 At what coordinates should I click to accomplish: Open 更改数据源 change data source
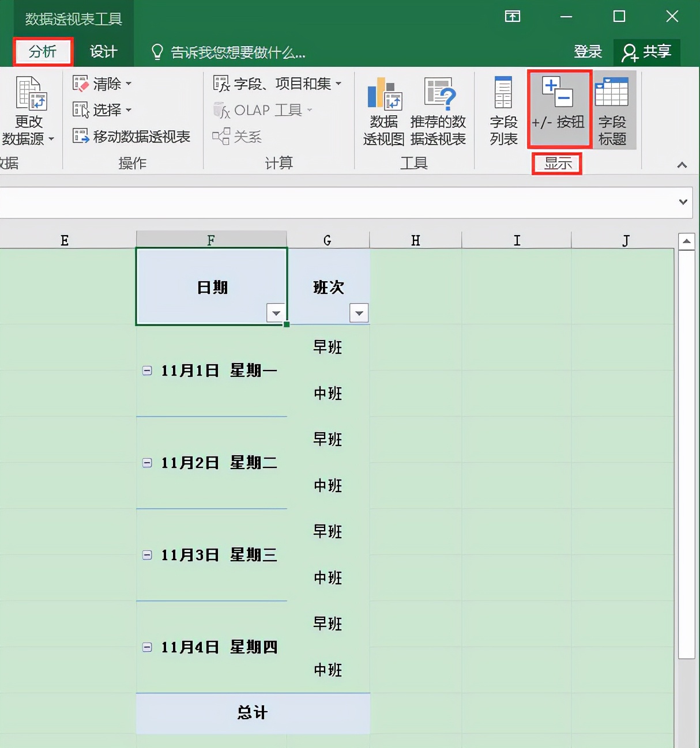29,111
